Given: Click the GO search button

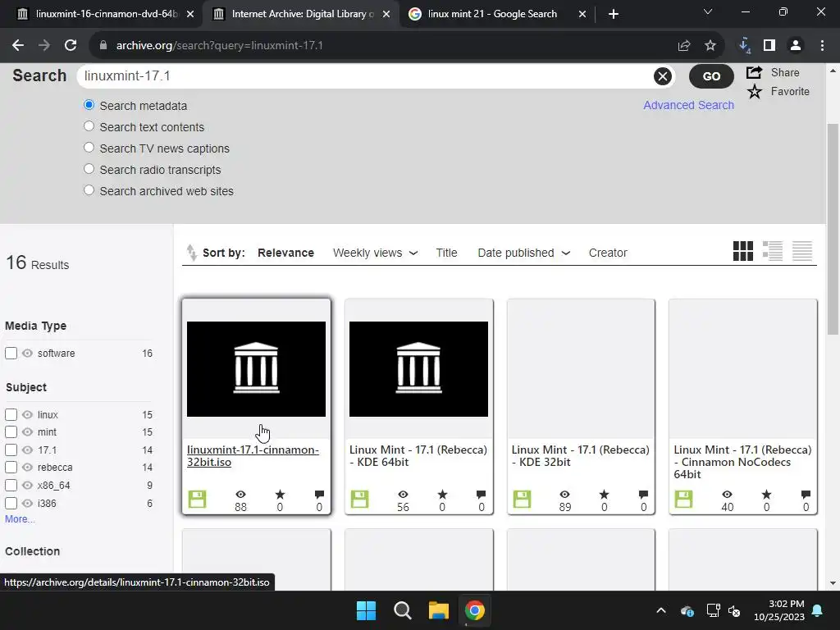Looking at the screenshot, I should (x=711, y=76).
